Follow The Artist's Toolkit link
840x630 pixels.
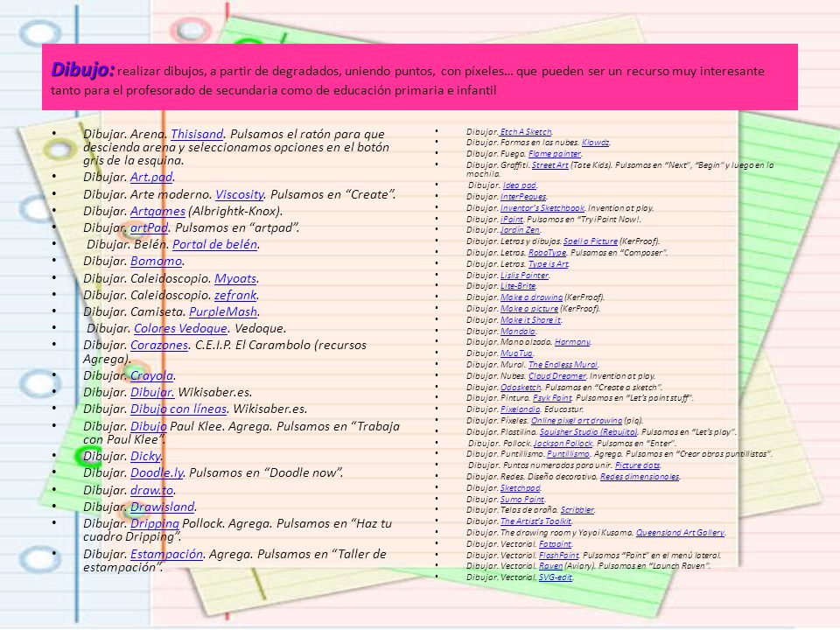[535, 521]
